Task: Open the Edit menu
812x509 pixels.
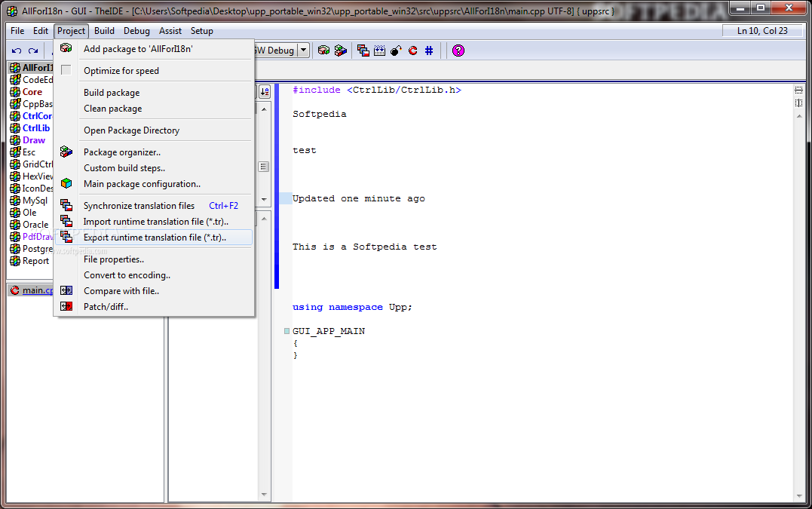Action: point(41,31)
